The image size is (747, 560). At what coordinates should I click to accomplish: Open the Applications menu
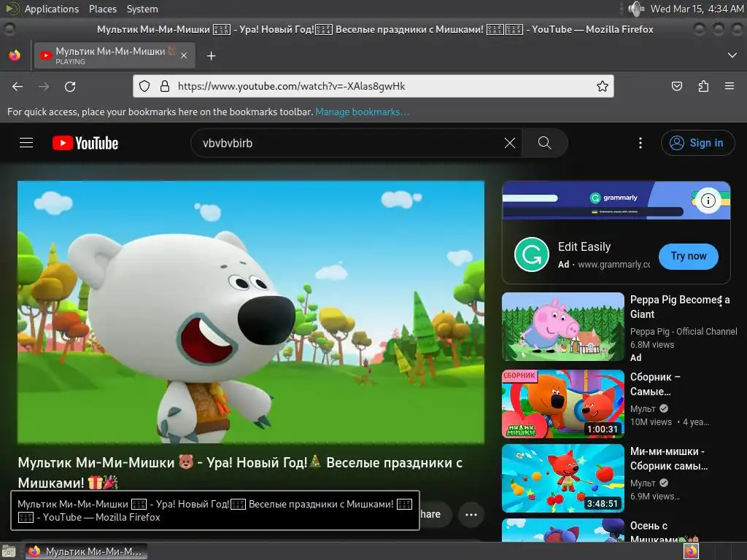pyautogui.click(x=52, y=9)
